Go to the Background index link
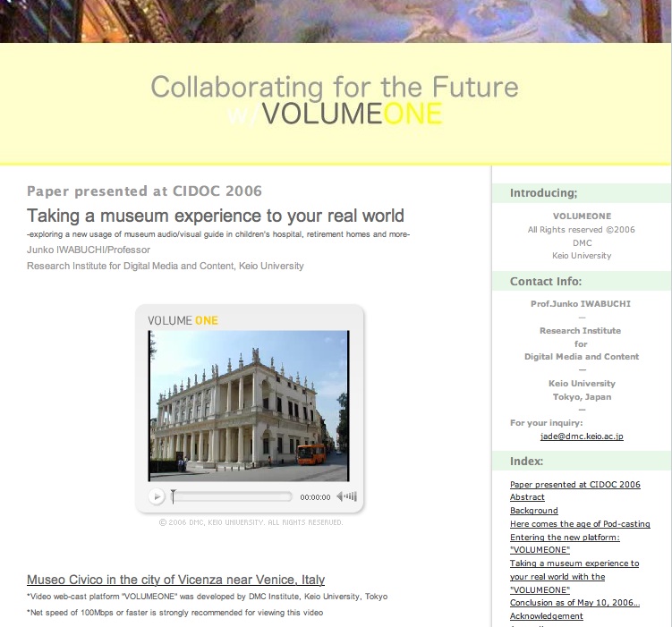Image resolution: width=672 pixels, height=627 pixels. click(534, 511)
